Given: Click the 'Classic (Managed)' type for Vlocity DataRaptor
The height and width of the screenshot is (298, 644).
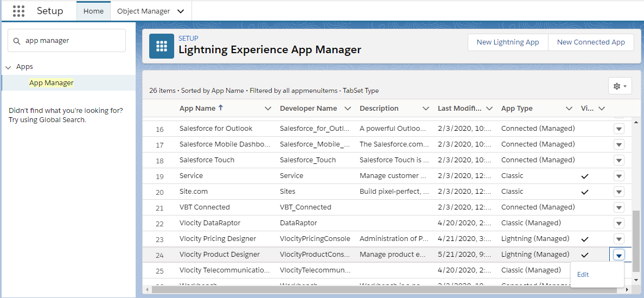Looking at the screenshot, I should click(531, 223).
